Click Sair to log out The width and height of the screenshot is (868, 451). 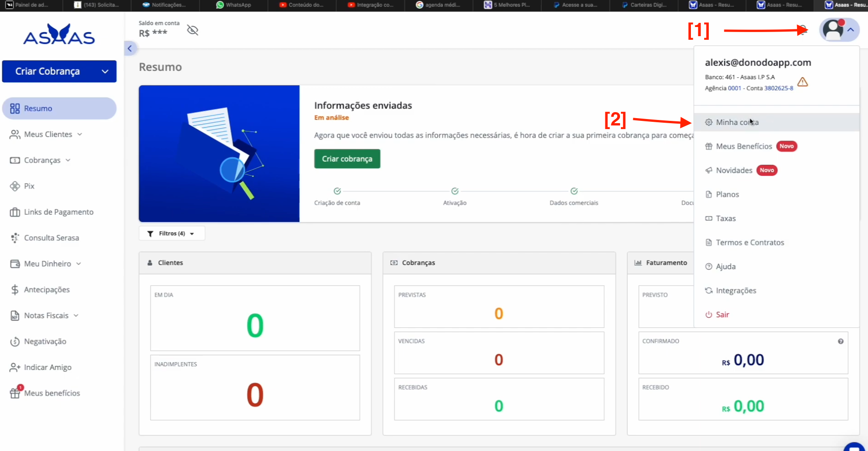722,315
